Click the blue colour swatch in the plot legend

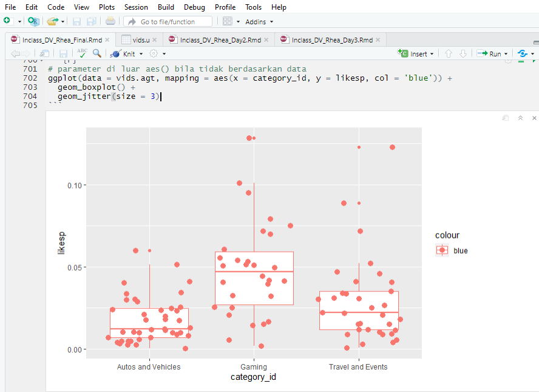(441, 250)
